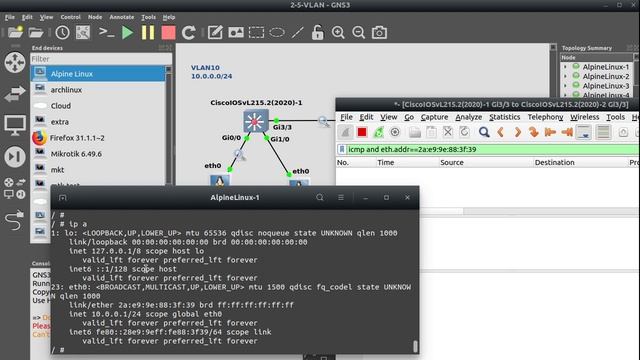Viewport: 640px width, 360px height.
Task: Open Wireshark Telephony menu
Action: 545,117
